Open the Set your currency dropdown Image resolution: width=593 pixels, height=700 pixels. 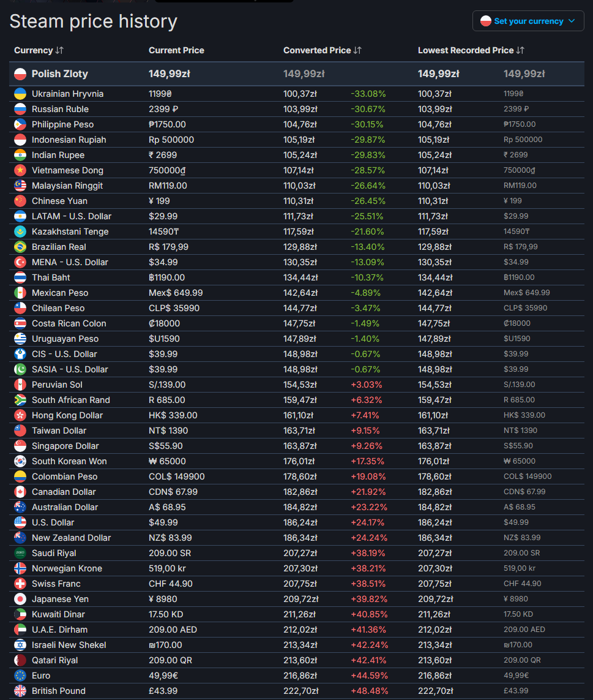[528, 21]
